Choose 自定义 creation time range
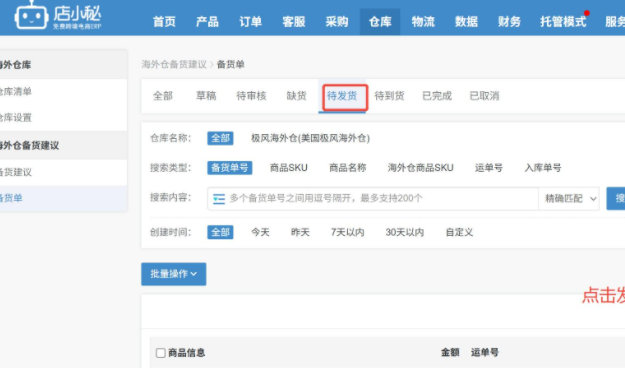625x368 pixels. tap(459, 232)
